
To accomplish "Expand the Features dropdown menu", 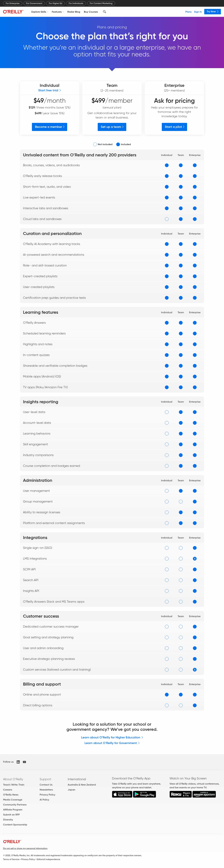I will click(58, 12).
